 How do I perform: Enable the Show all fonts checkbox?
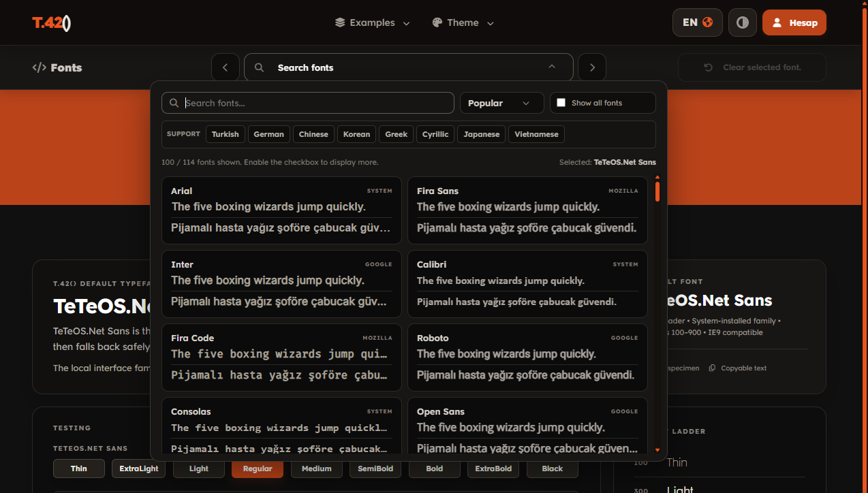pos(561,103)
